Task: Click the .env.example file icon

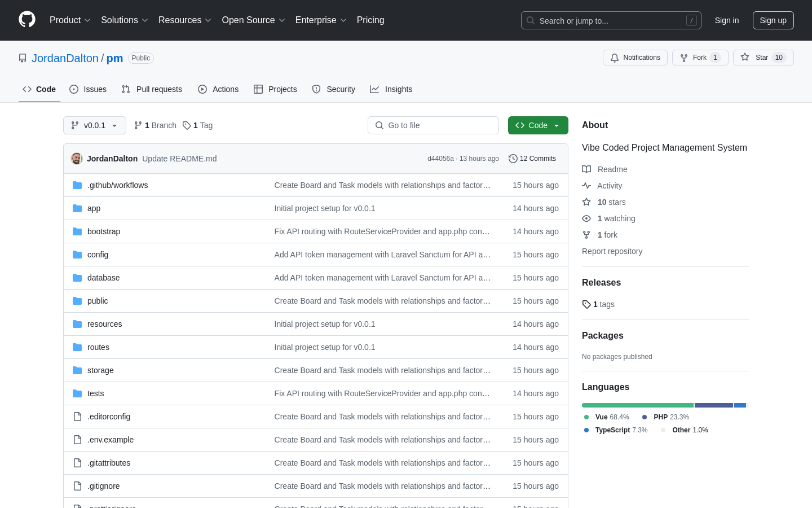Action: tap(77, 440)
